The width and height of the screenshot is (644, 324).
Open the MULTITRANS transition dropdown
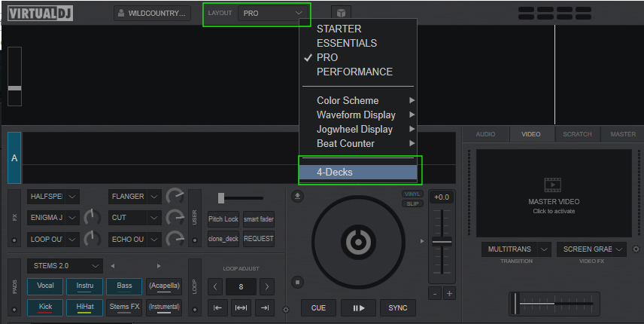(x=516, y=249)
